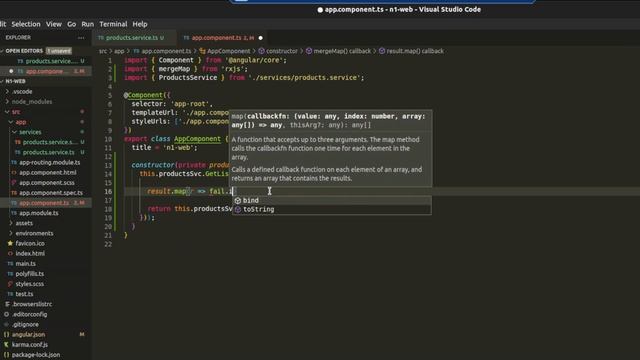Click the '1 unsaved' badge in Open Editors
This screenshot has height=360, width=640.
pyautogui.click(x=59, y=51)
